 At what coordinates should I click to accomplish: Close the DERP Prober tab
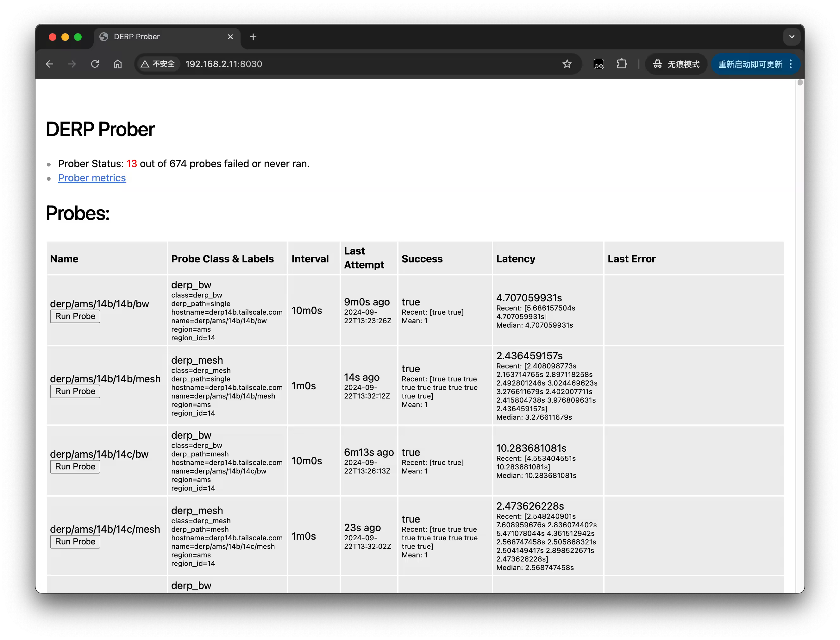230,37
